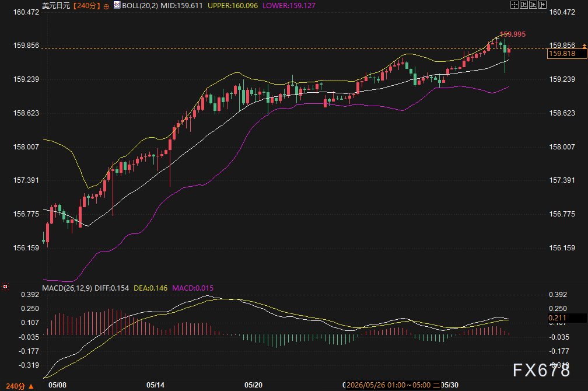This screenshot has height=391, width=588.
Task: Click the 【240分】 period label in the header
Action: pos(86,6)
